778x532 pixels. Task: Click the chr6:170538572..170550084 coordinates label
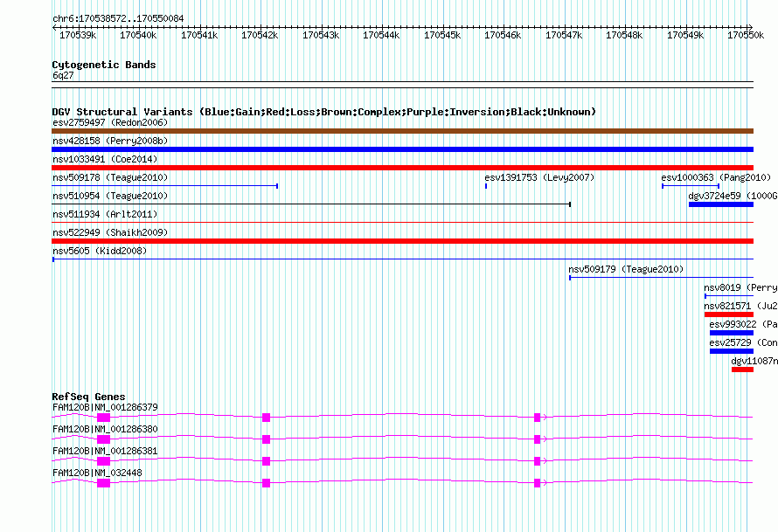pyautogui.click(x=118, y=18)
